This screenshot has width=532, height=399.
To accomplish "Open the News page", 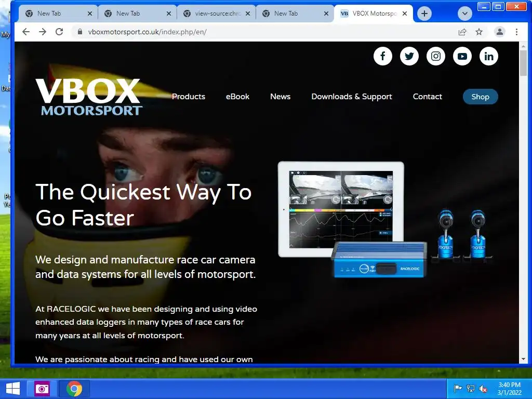I will pyautogui.click(x=280, y=97).
